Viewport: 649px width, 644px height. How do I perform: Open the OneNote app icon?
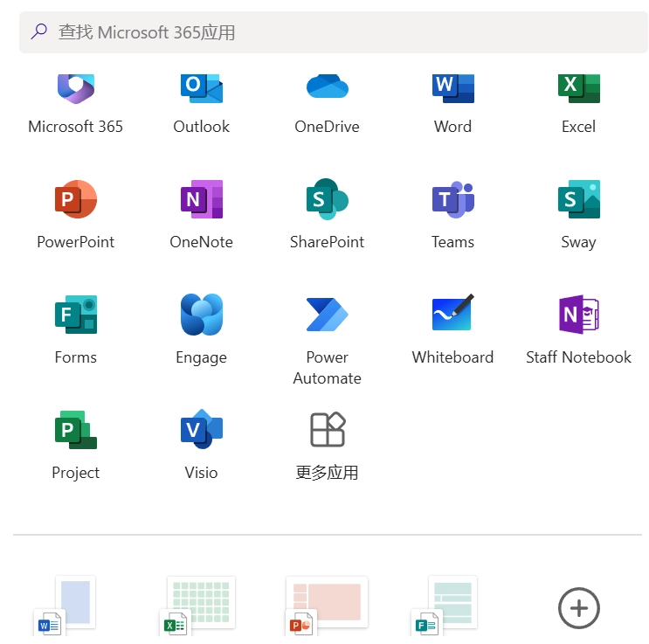202,199
